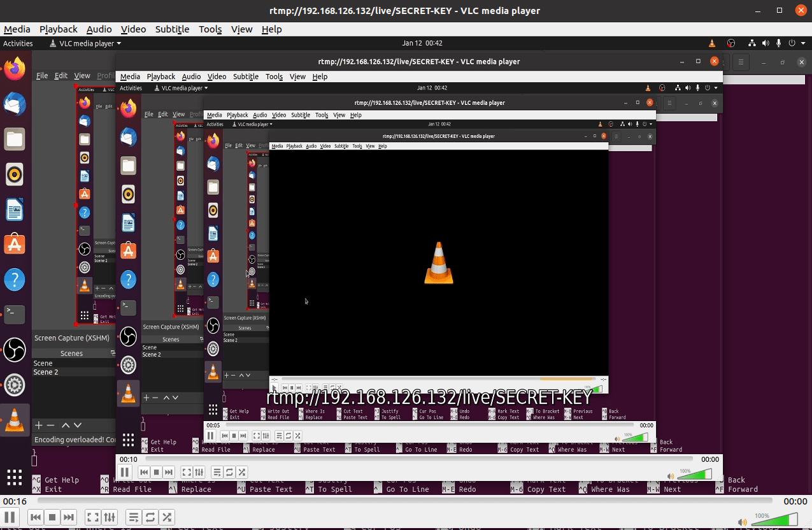
Task: Open the Media menu in the top menu bar
Action: click(17, 29)
